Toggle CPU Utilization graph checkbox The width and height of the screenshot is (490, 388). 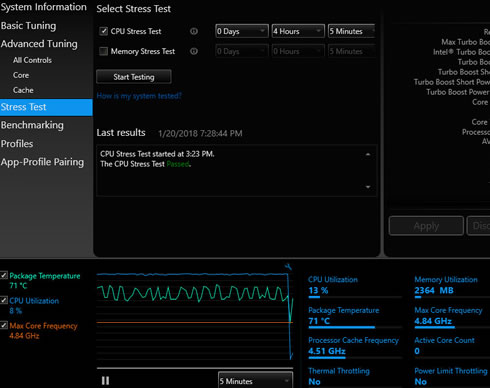coord(4,300)
